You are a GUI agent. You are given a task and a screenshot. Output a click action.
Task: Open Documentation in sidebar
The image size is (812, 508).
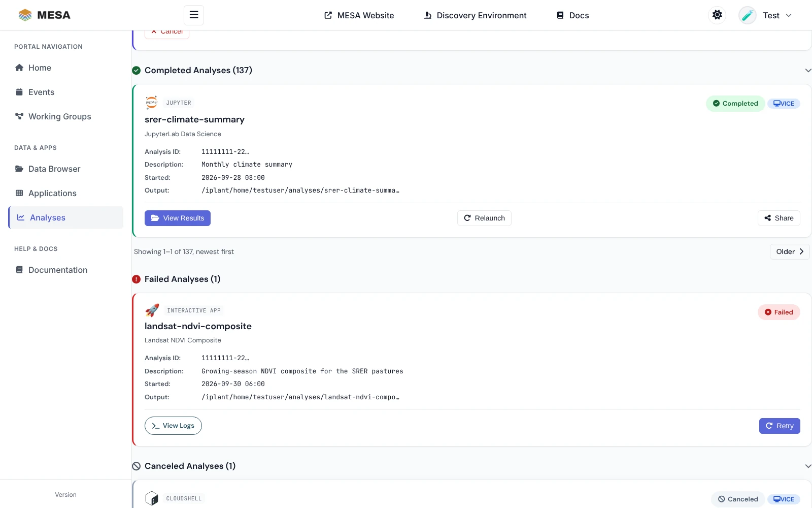coord(66,270)
